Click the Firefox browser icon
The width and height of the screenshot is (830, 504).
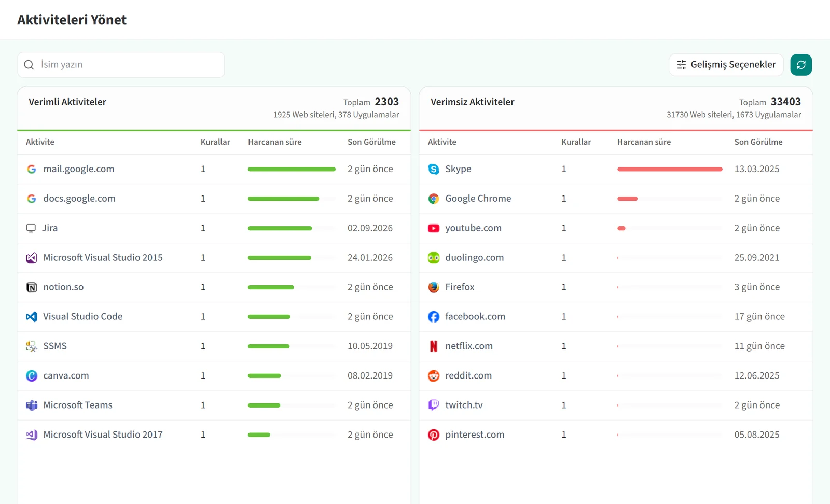434,287
